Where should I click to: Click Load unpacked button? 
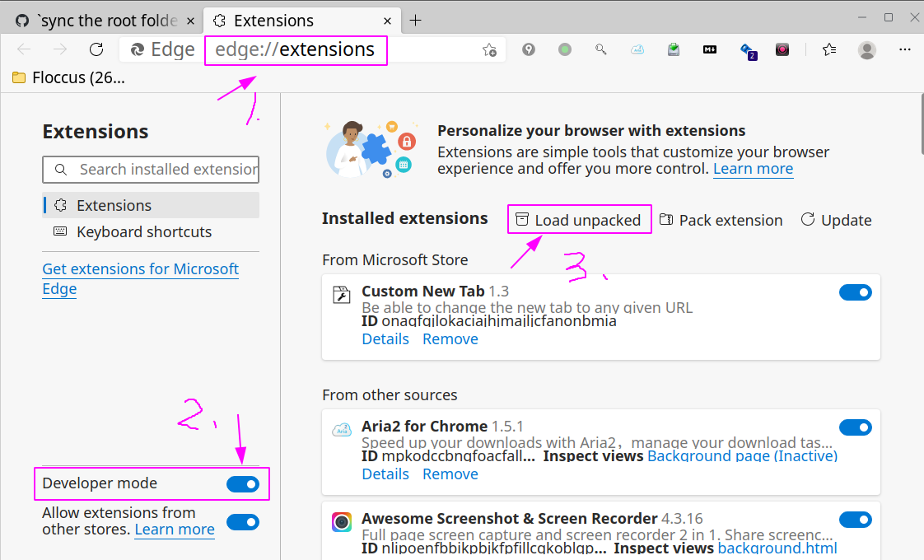click(x=579, y=220)
